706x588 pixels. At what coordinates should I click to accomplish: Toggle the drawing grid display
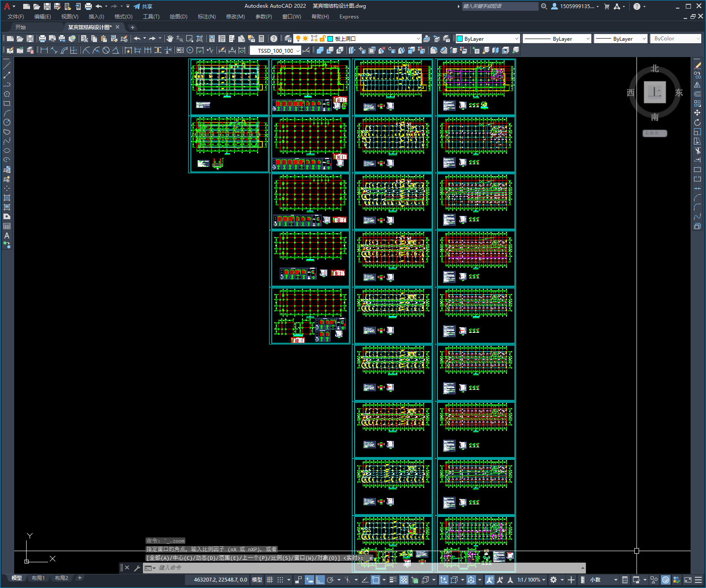pos(270,580)
